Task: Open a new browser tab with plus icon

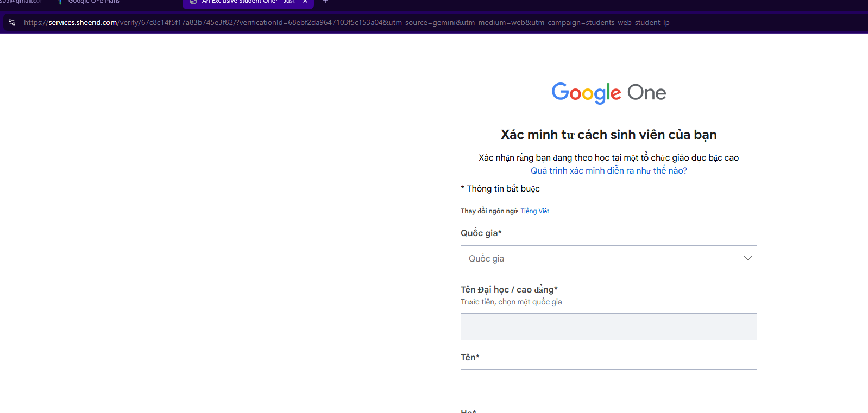Action: 325,2
